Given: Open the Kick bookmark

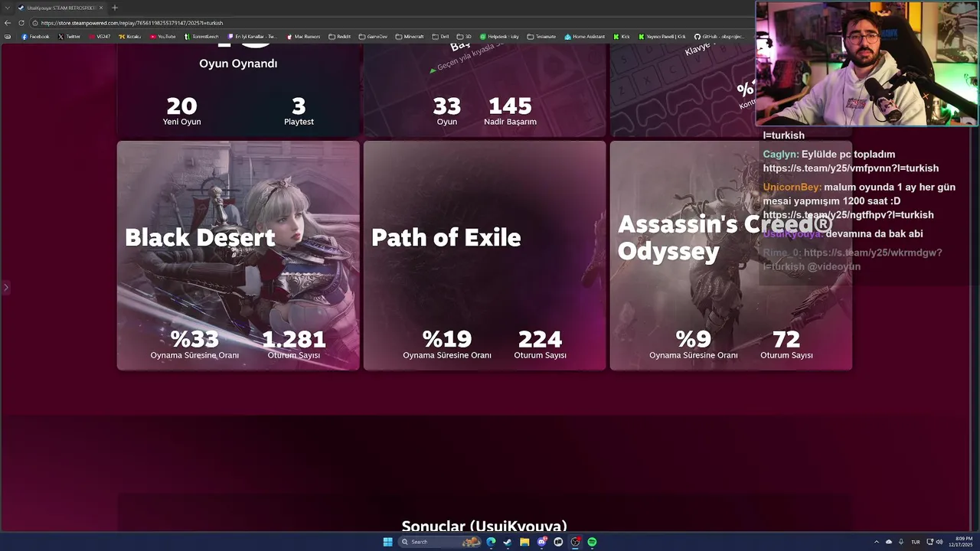Looking at the screenshot, I should [621, 37].
